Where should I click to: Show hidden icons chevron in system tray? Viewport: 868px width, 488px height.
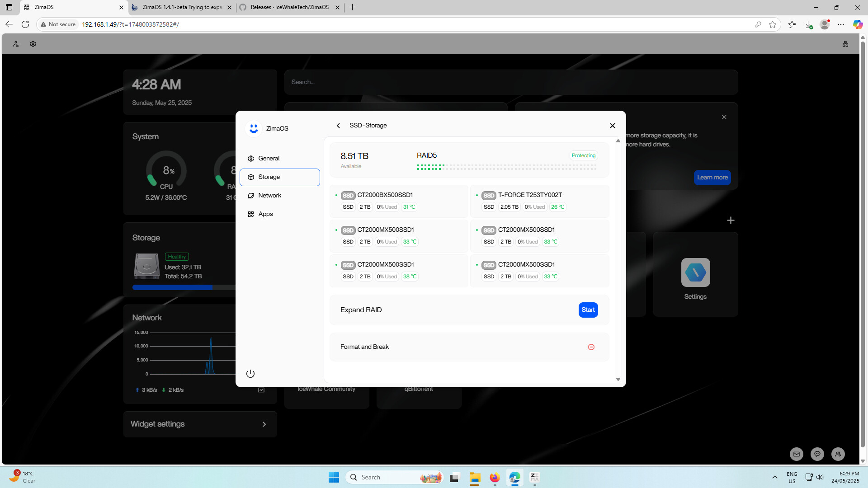(775, 477)
